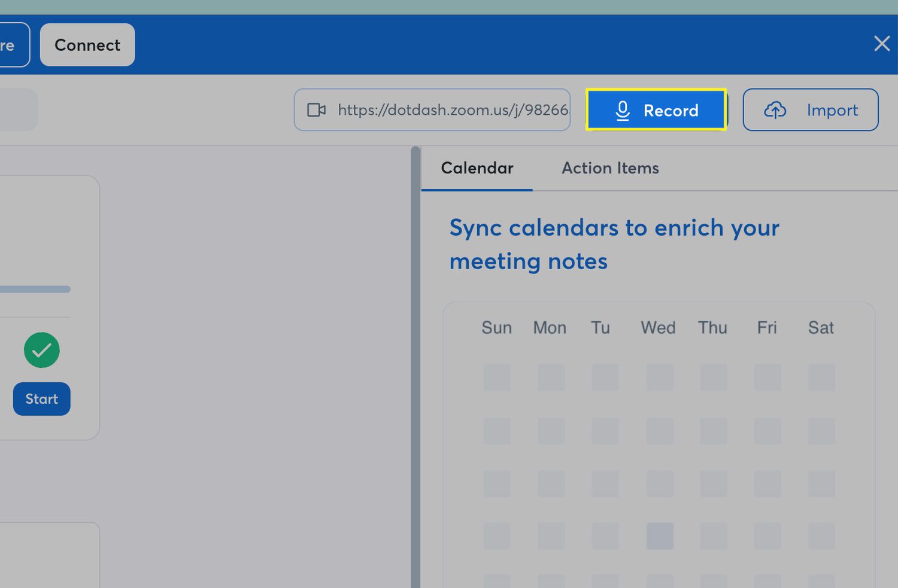Close the banner with the X icon
The width and height of the screenshot is (898, 588).
pyautogui.click(x=881, y=44)
